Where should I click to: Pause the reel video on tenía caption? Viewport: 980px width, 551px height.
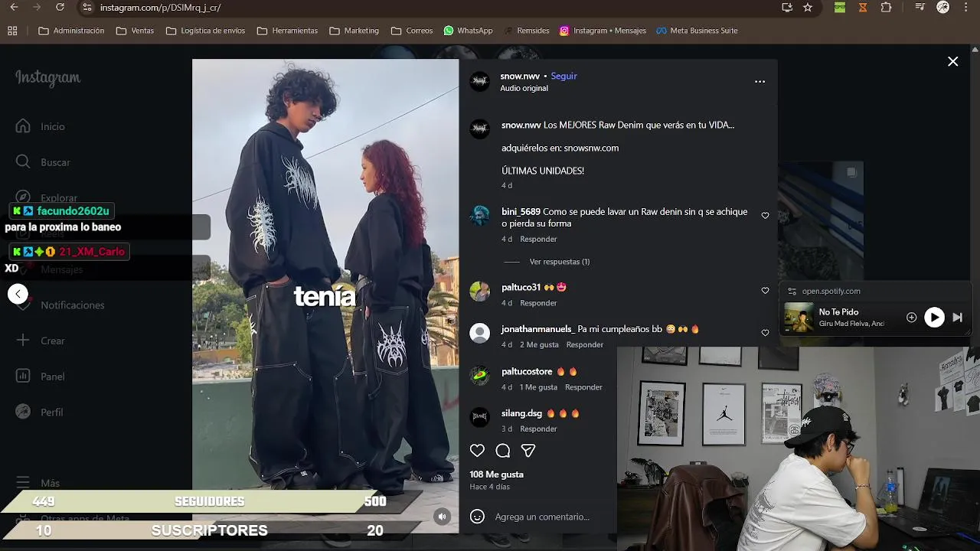coord(325,296)
